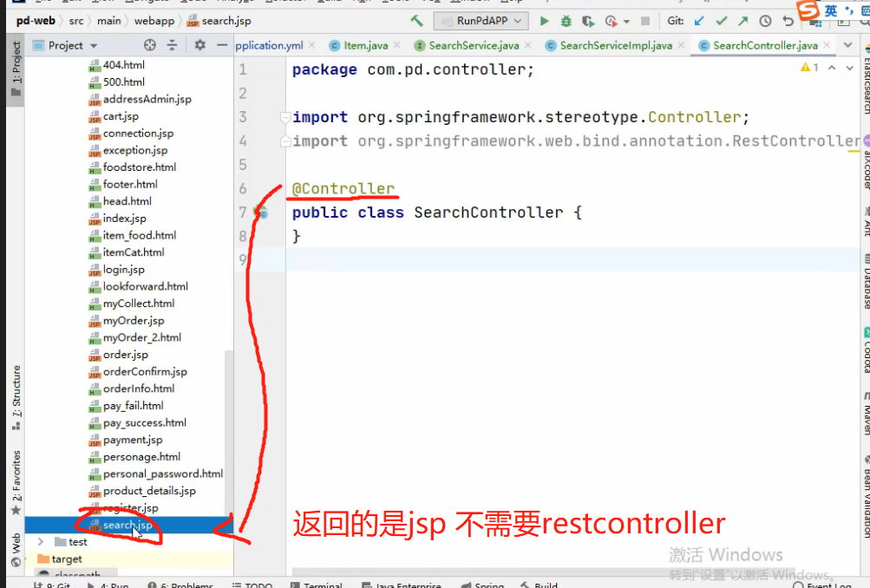Open the Terminal tool window

tap(317, 585)
